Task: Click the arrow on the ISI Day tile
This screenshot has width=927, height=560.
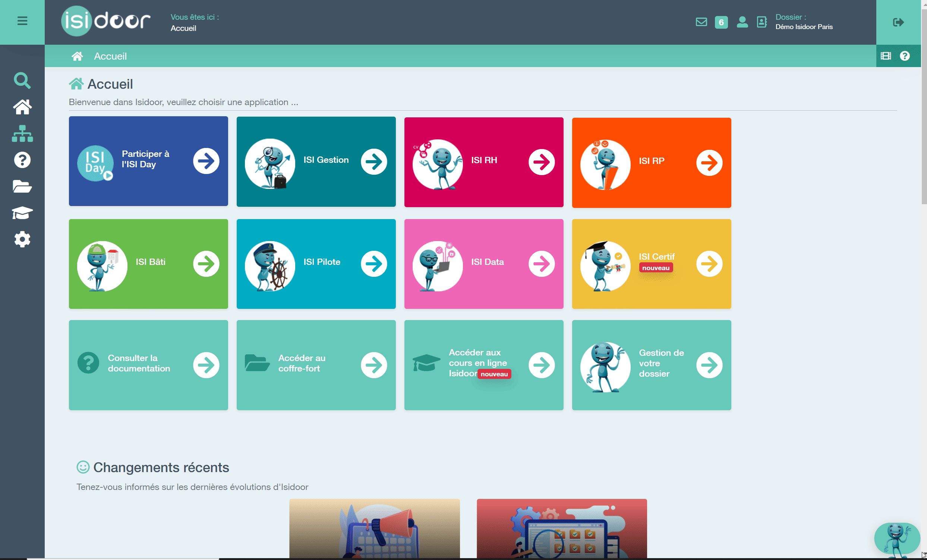Action: point(206,161)
